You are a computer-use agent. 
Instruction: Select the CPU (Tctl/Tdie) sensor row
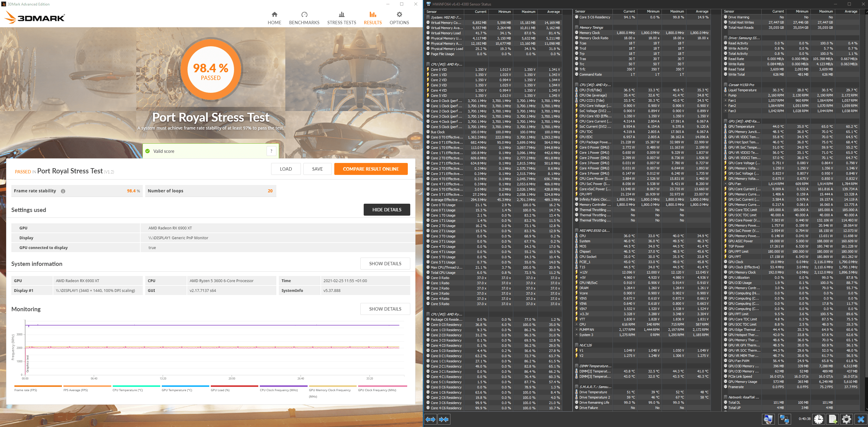(x=642, y=90)
